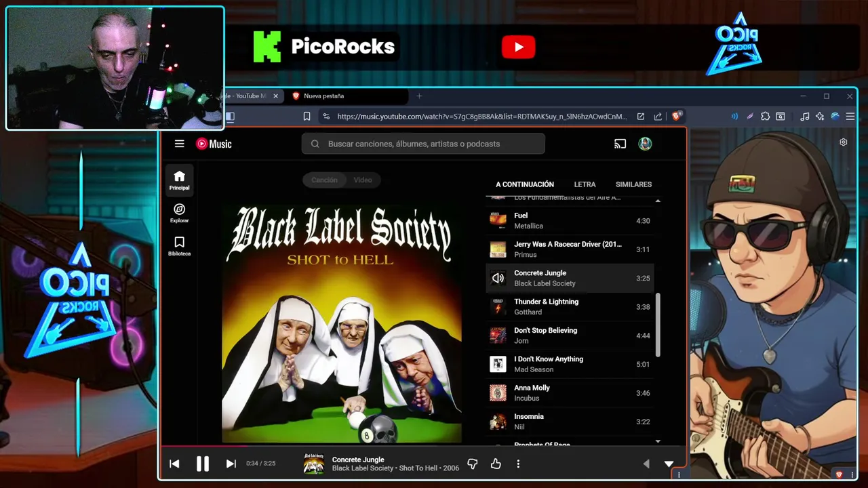Play Insomnia by Niil

(570, 422)
